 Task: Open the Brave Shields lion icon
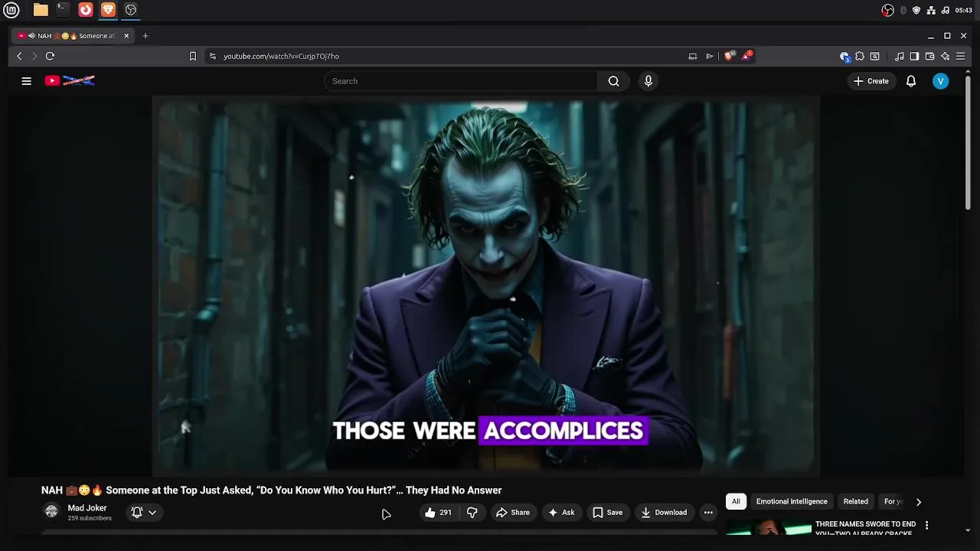click(729, 56)
